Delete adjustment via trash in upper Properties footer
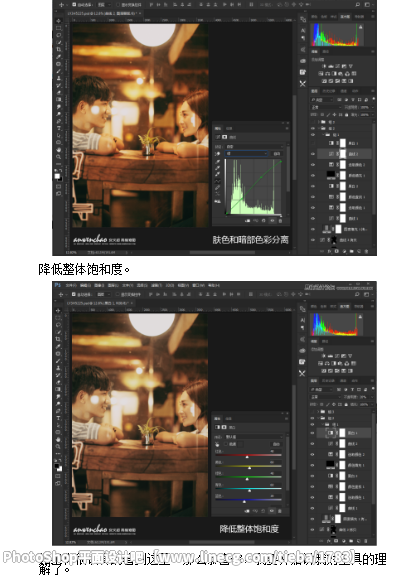The width and height of the screenshot is (411, 576). coord(281,221)
